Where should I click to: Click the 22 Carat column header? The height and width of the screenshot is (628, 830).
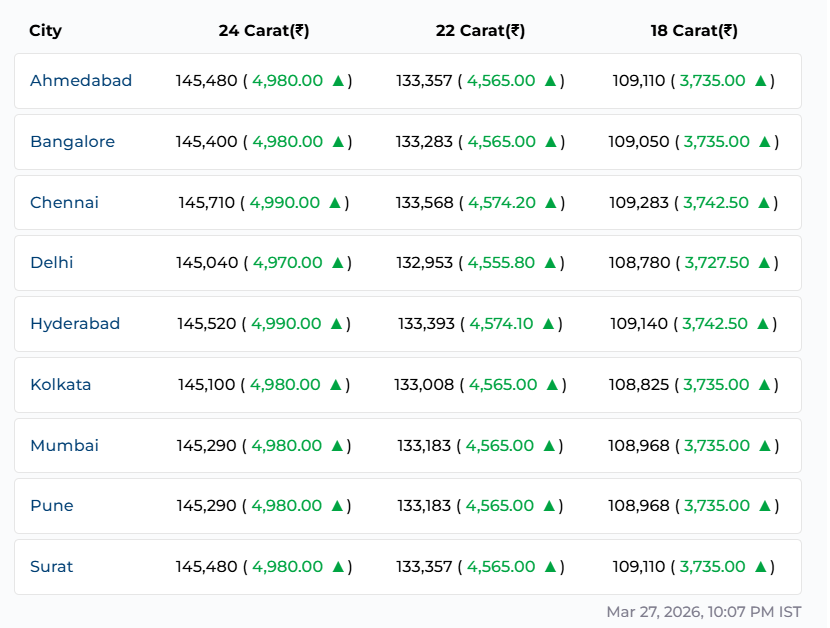coord(480,31)
